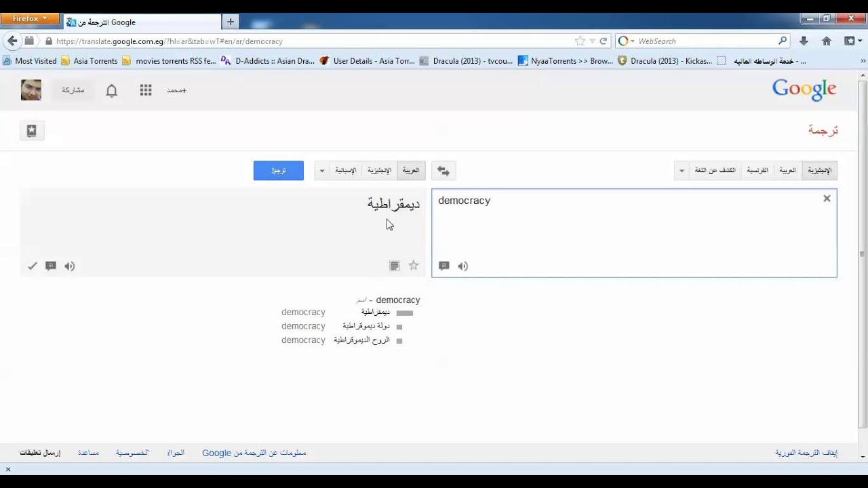
Task: Open About Google Translate link
Action: click(x=254, y=453)
